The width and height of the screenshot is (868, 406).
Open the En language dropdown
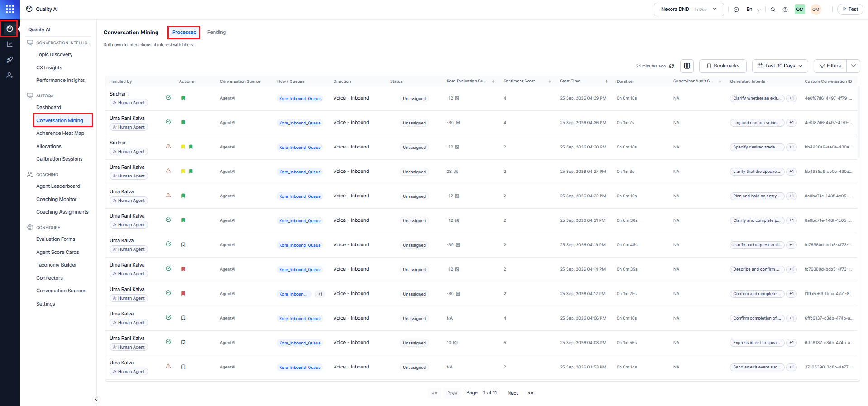(x=754, y=10)
